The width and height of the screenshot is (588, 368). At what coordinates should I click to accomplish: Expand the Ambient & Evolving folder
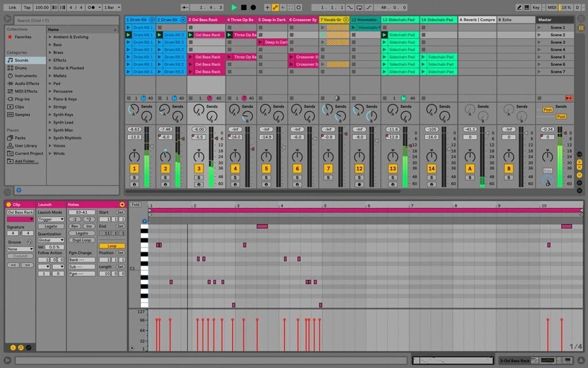(50, 37)
